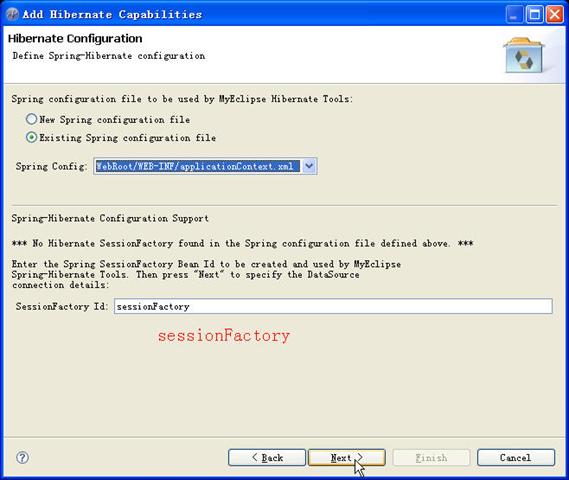
Task: Proceed with the Next button
Action: pyautogui.click(x=347, y=458)
